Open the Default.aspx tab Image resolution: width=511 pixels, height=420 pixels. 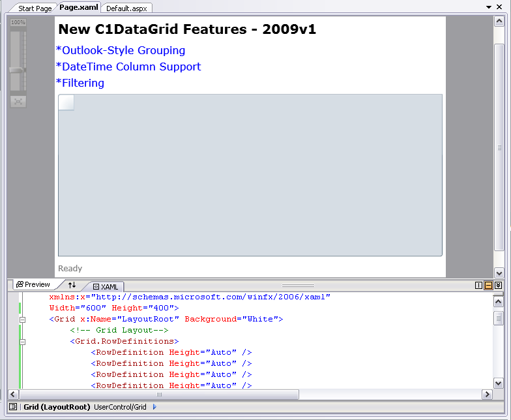pyautogui.click(x=126, y=8)
